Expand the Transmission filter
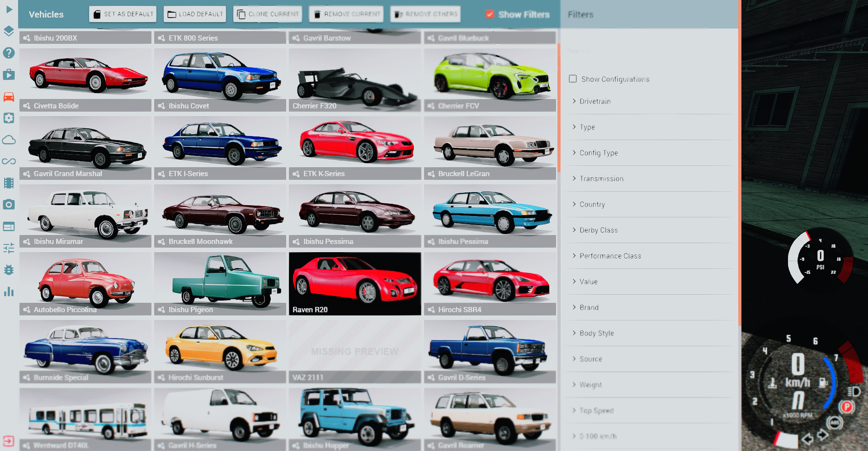 649,179
